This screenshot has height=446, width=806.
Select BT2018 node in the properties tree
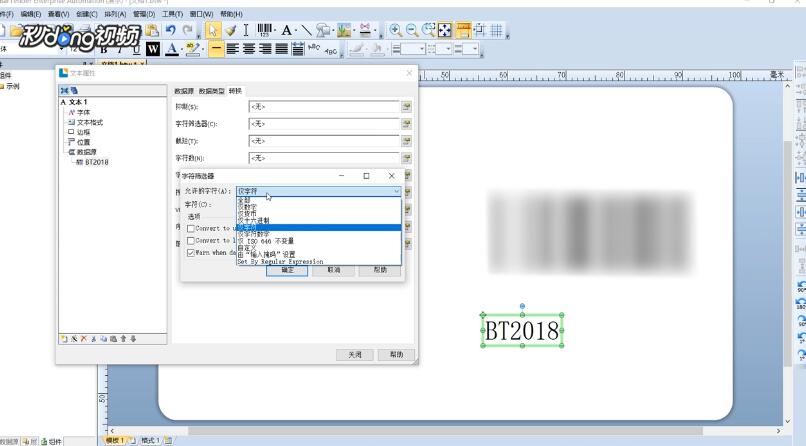97,162
